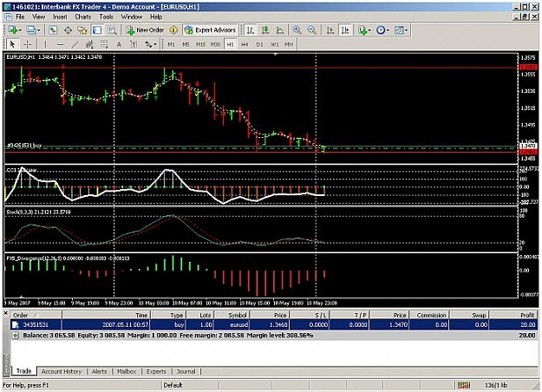Toggle the Expert Advisors button

(x=210, y=30)
